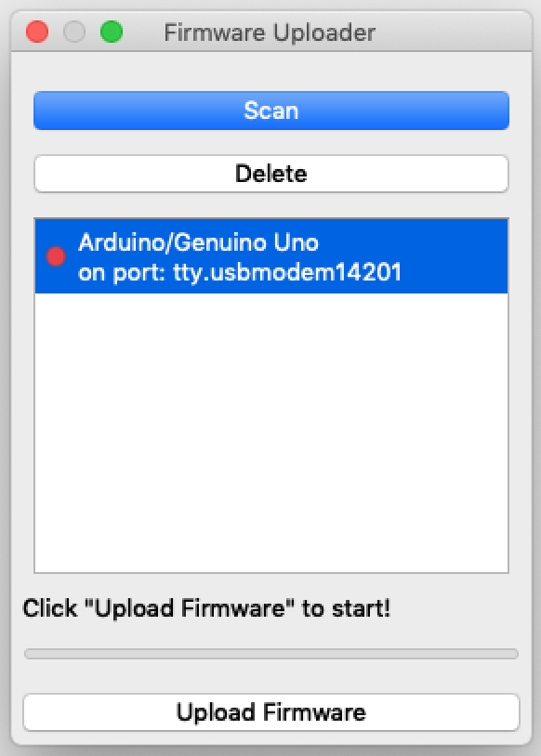Click the empty white area of device list
The width and height of the screenshot is (541, 756).
pos(271,433)
